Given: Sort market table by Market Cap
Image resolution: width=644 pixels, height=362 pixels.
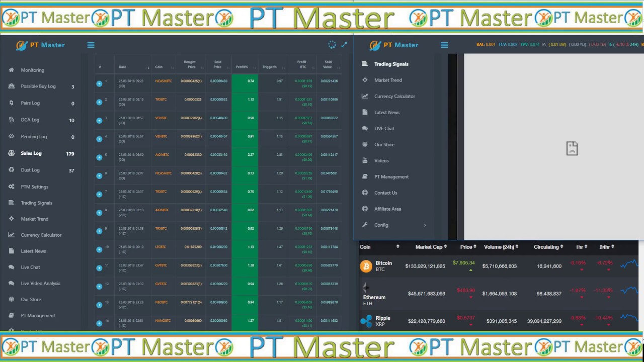Looking at the screenshot, I should pyautogui.click(x=431, y=247).
